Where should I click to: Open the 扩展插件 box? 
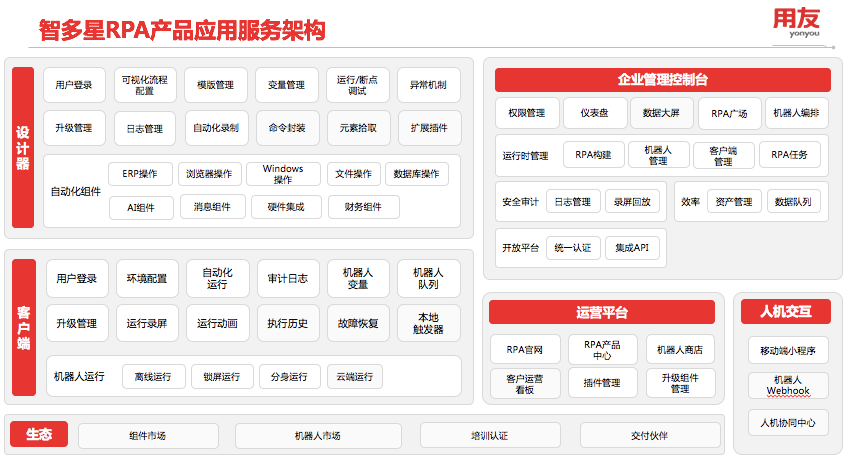tap(429, 128)
